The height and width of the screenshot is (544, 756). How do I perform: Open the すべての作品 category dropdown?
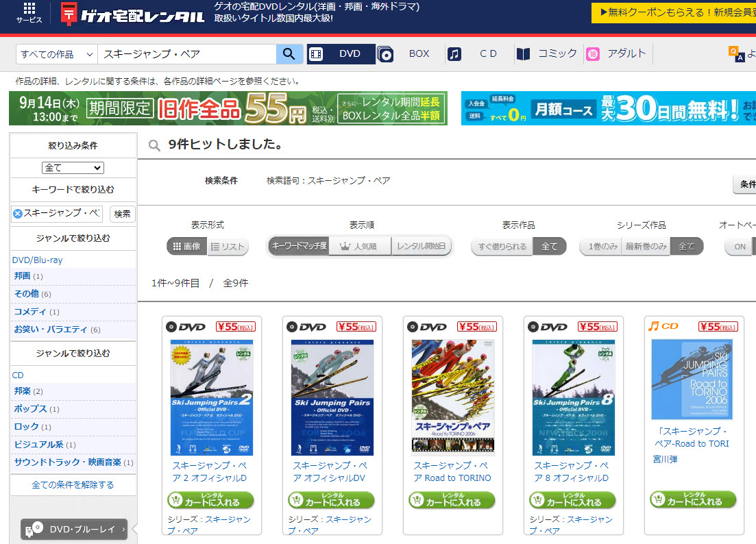(57, 54)
